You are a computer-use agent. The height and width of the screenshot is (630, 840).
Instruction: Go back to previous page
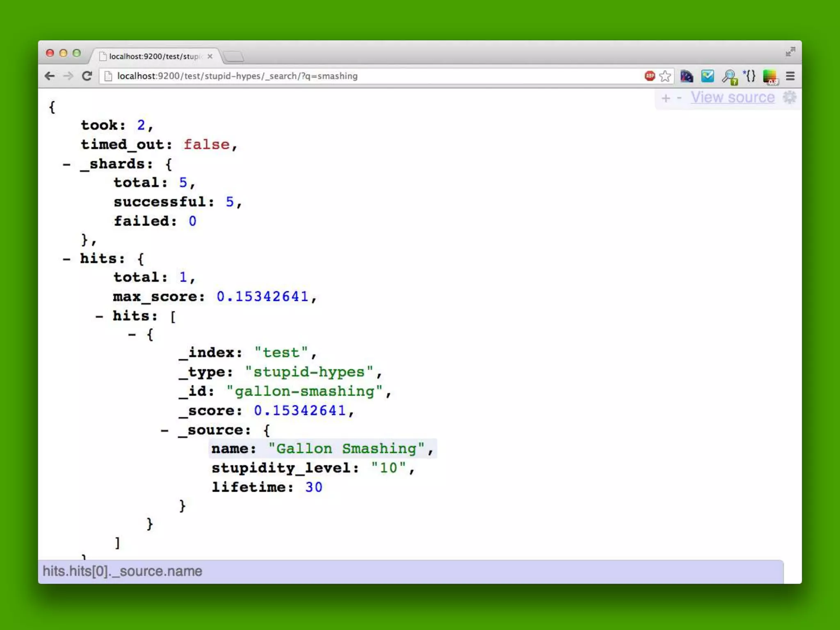point(50,76)
